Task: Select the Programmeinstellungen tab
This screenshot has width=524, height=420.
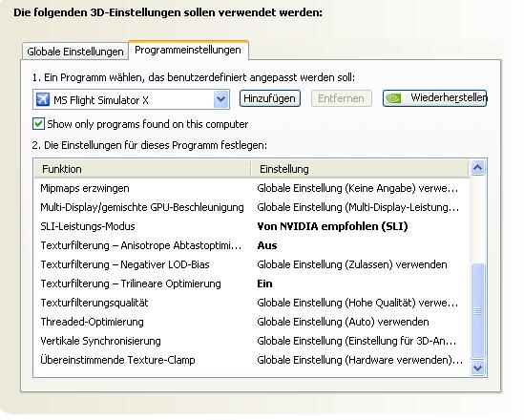Action: click(188, 51)
